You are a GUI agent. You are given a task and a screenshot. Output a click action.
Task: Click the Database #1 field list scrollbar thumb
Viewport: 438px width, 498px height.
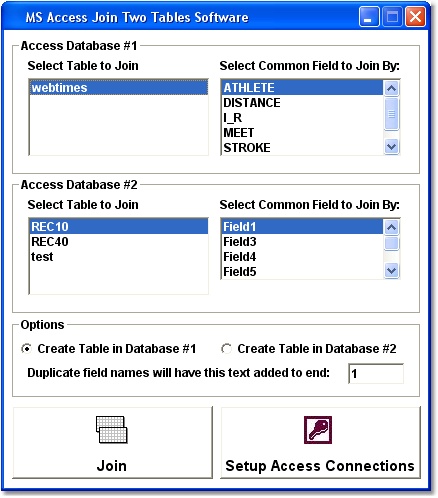coord(391,114)
